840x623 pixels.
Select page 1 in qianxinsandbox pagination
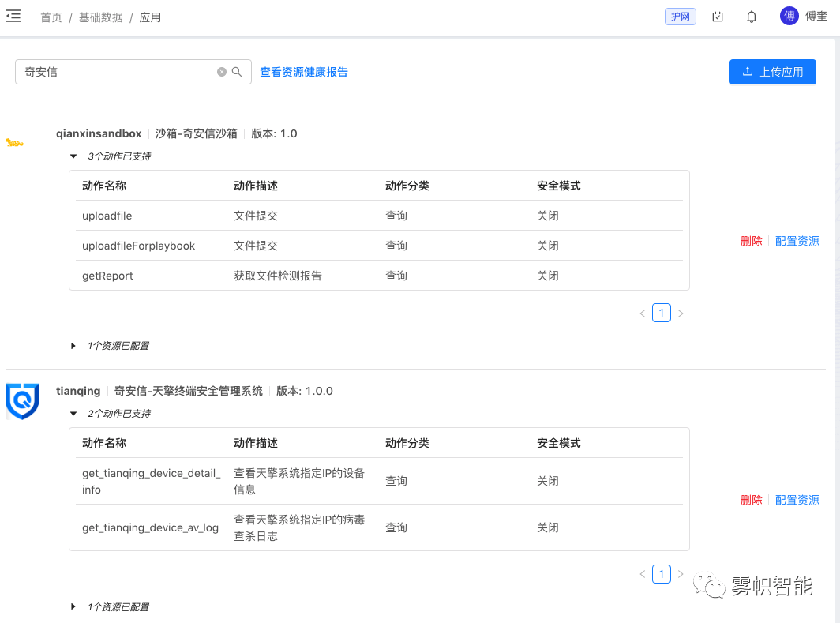tap(662, 313)
